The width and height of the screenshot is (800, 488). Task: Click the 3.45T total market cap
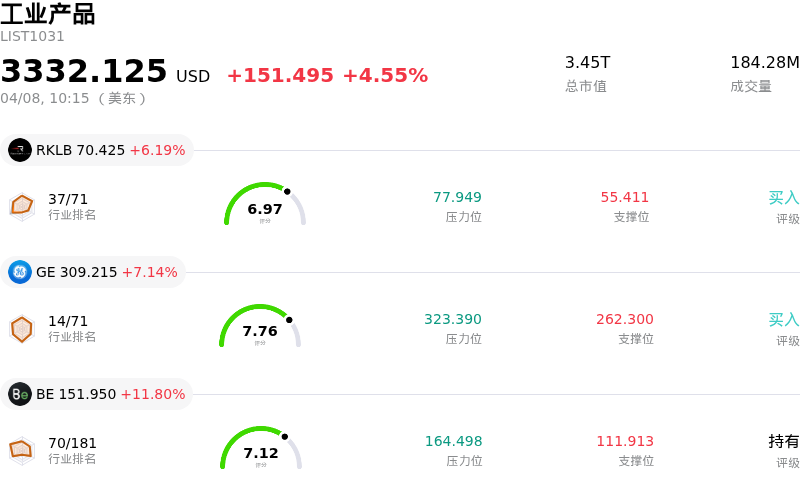click(588, 63)
